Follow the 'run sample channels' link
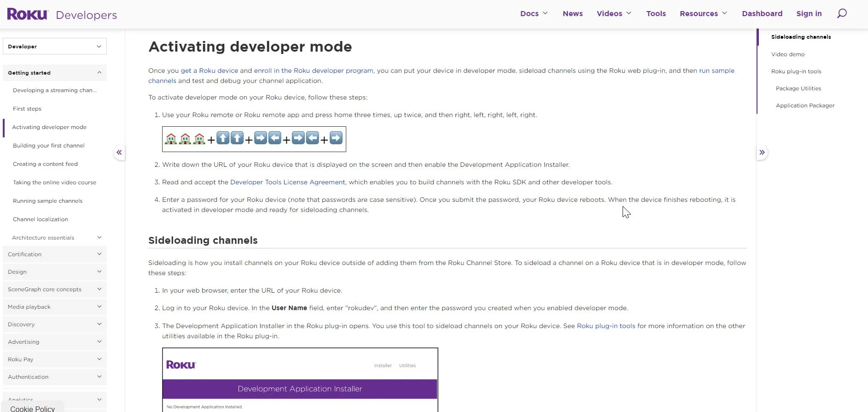Viewport: 868px width, 412px height. 717,71
